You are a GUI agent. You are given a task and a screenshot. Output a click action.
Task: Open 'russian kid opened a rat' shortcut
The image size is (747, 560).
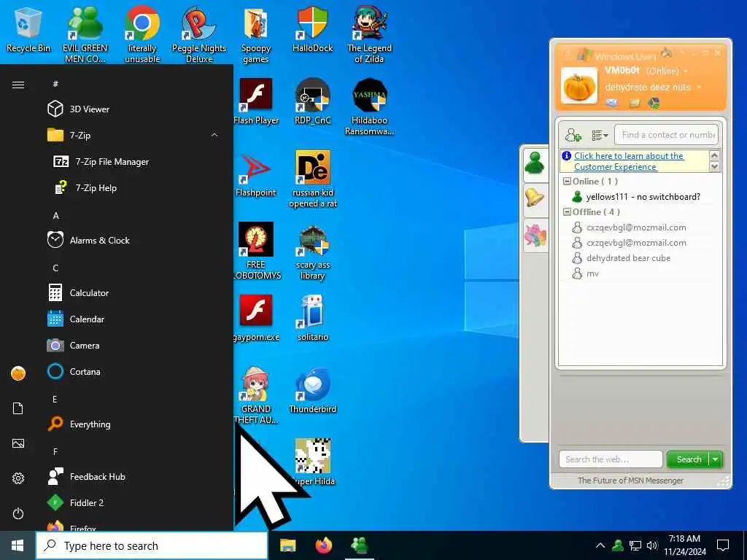312,179
